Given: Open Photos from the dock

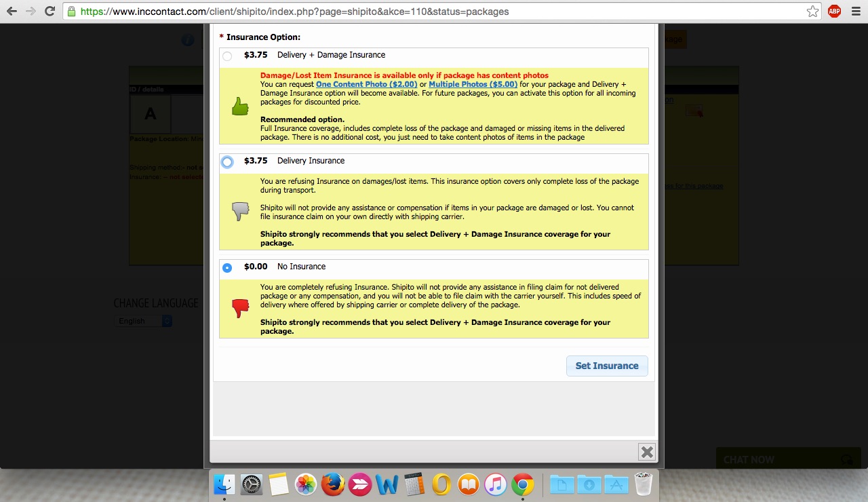Looking at the screenshot, I should [306, 484].
